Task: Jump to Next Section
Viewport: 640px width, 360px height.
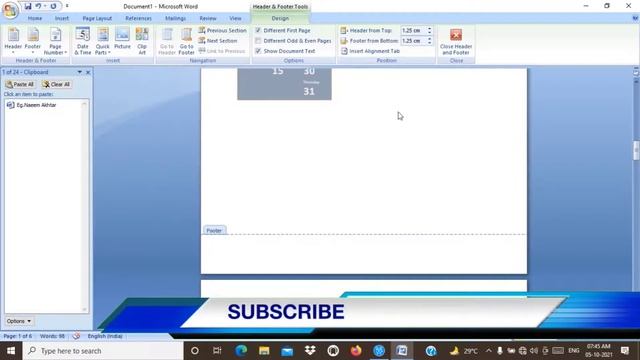Action: (x=218, y=40)
